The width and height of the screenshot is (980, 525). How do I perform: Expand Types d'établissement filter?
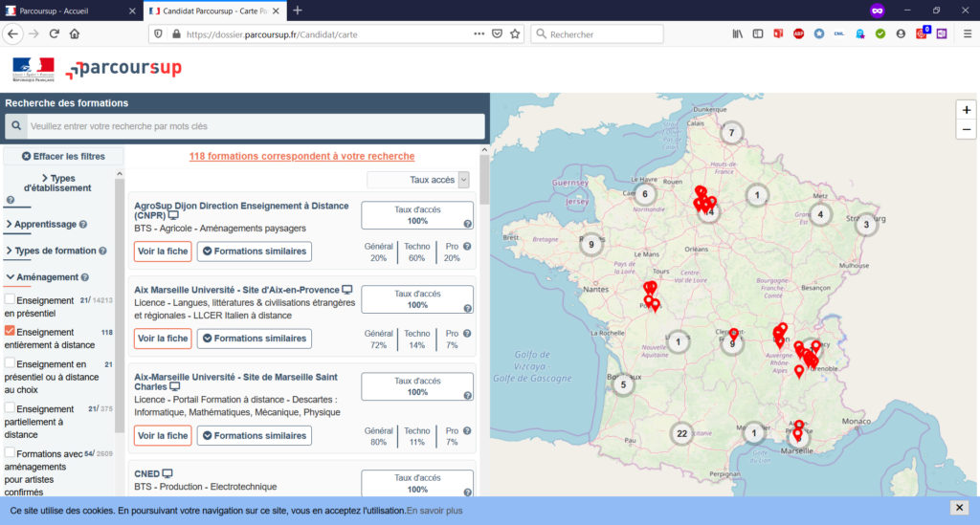57,183
